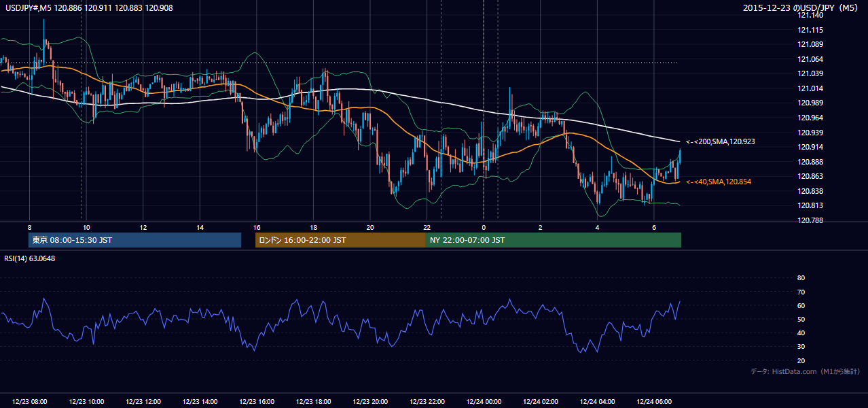Screen dimensions: 868x408
Task: Click the 121.014 price axis label
Action: coord(810,88)
